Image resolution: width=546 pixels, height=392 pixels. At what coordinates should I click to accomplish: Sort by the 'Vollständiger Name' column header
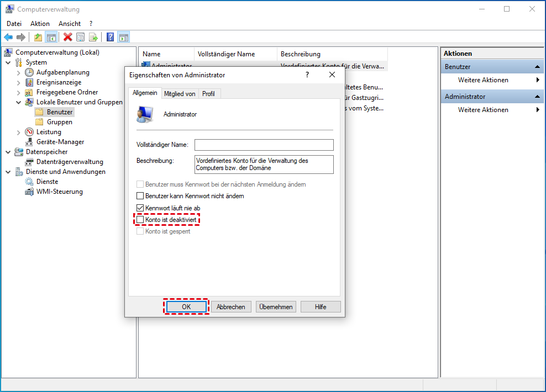[x=235, y=54]
